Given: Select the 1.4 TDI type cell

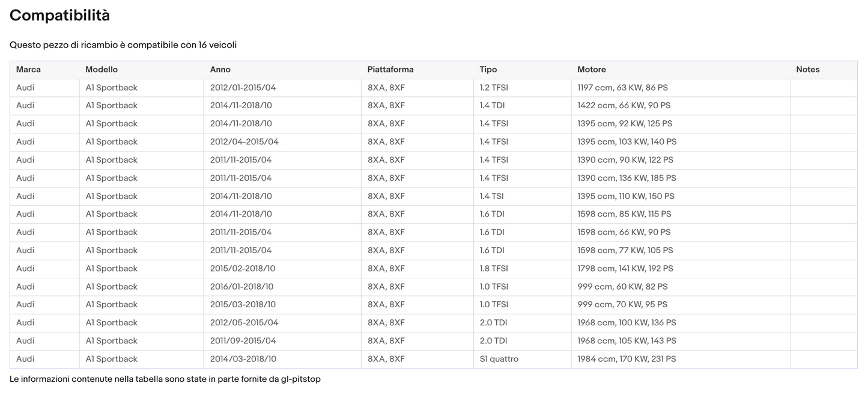Looking at the screenshot, I should (491, 106).
